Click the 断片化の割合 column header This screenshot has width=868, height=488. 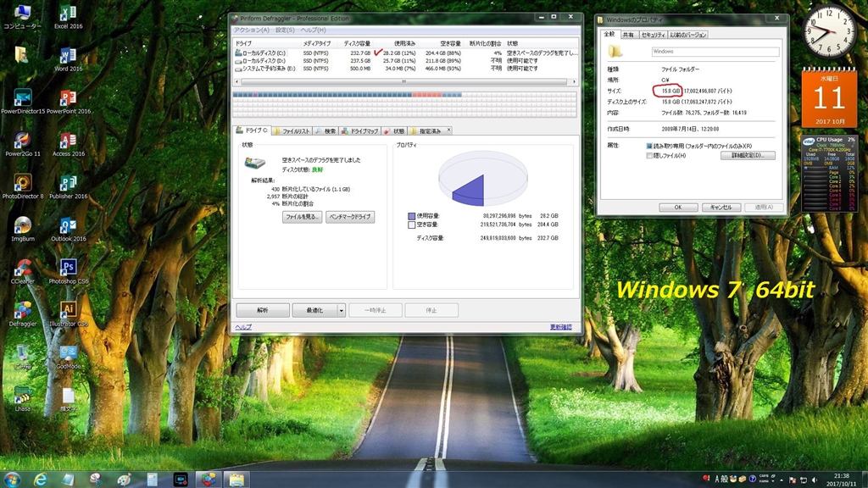click(485, 43)
